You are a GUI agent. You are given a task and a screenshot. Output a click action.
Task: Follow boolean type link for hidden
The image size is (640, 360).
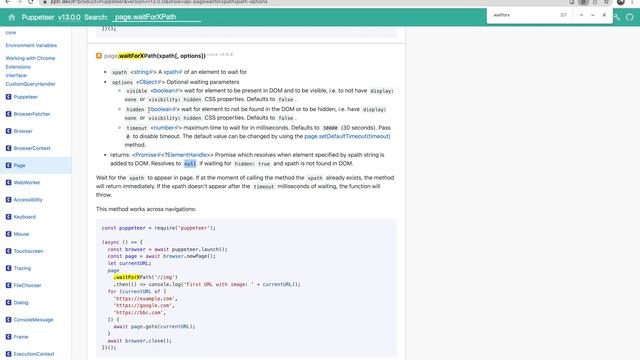tap(163, 109)
